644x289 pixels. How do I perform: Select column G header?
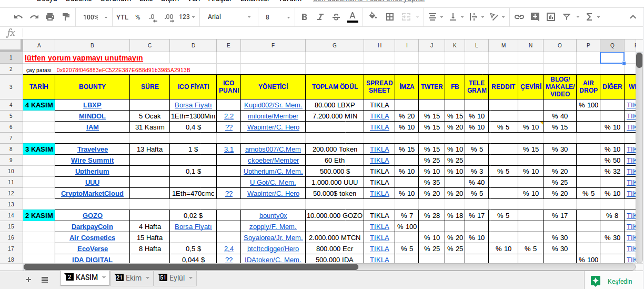pyautogui.click(x=334, y=46)
